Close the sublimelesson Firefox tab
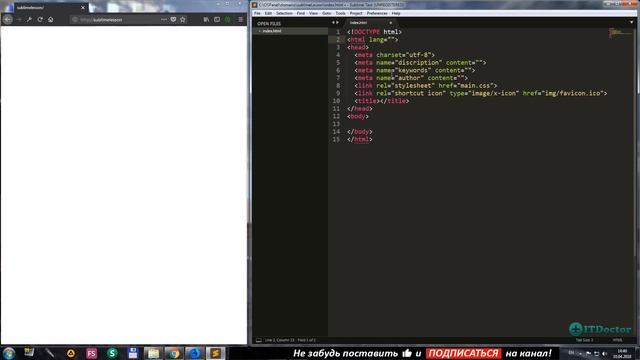Screen dimensions: 640x360 83,7
